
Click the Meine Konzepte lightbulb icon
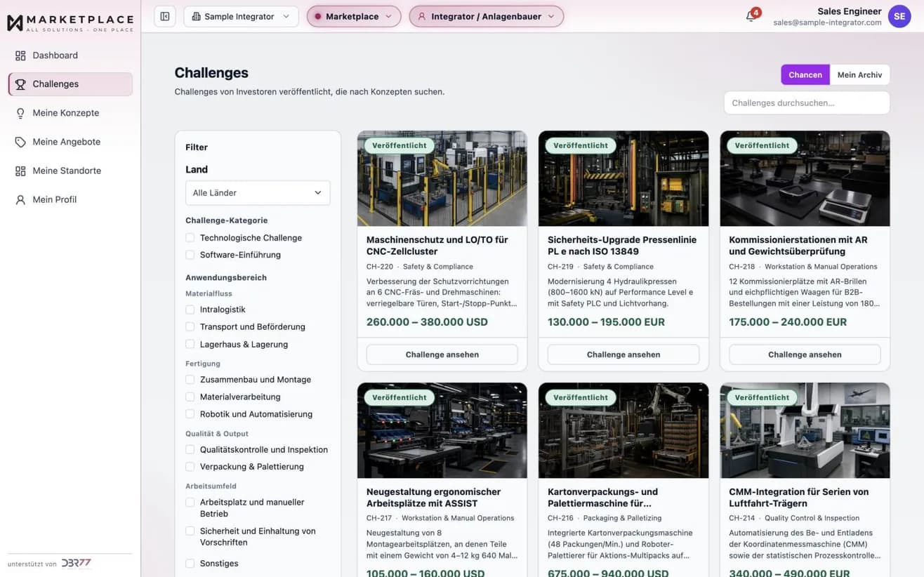(x=20, y=113)
